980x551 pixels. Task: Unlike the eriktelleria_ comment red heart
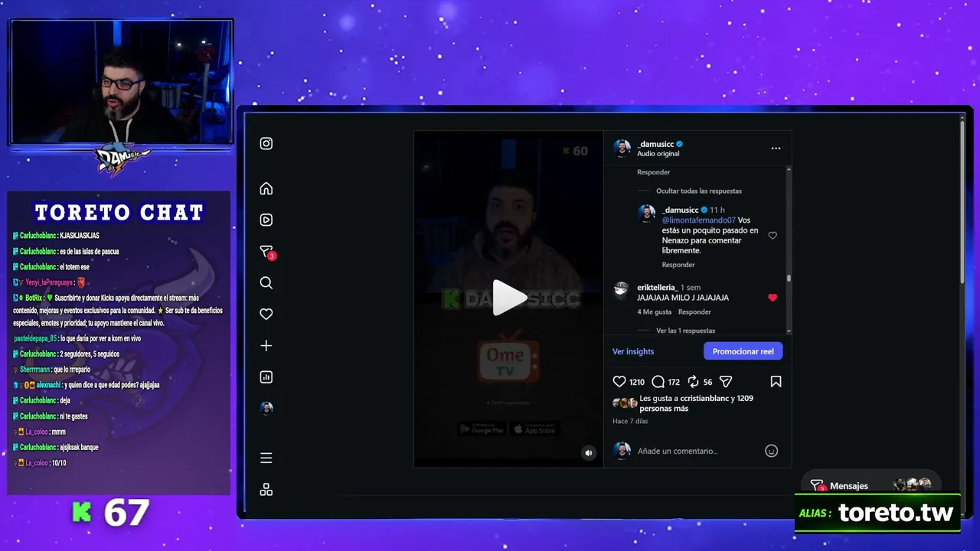(773, 298)
